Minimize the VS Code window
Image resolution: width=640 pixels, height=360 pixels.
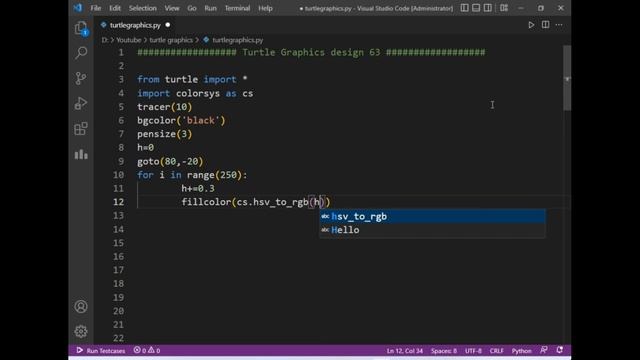click(521, 8)
